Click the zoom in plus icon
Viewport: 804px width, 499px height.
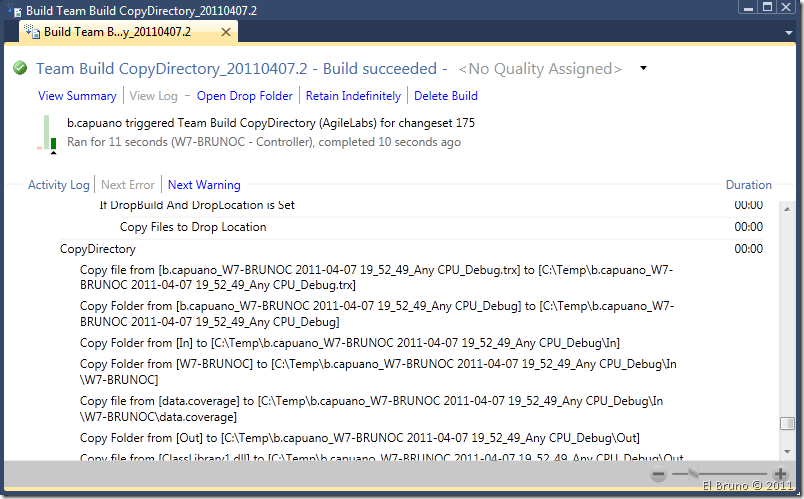click(781, 475)
